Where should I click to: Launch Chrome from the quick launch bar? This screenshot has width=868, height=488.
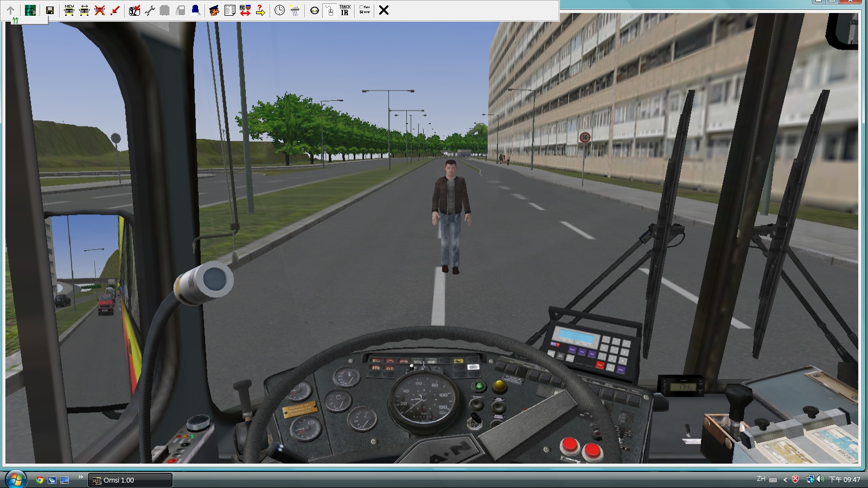(x=40, y=480)
